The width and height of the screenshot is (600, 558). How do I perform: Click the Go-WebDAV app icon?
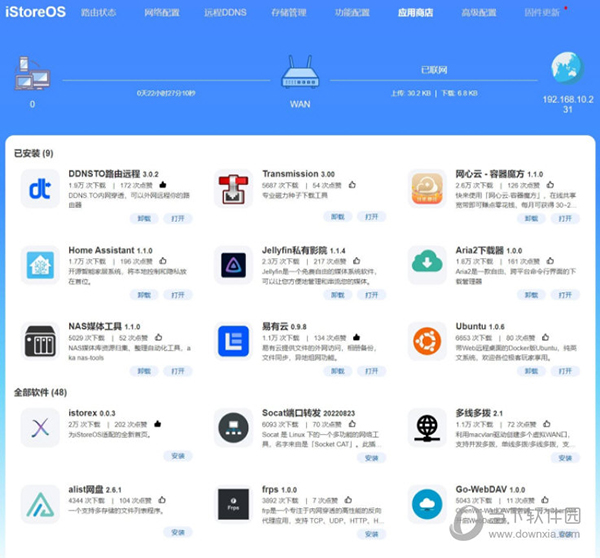(427, 504)
